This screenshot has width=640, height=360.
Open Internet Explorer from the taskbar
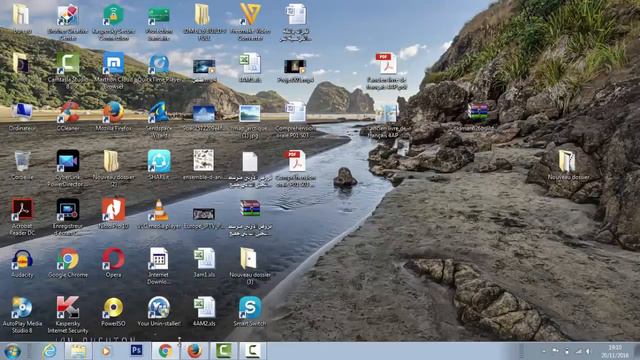tap(49, 351)
